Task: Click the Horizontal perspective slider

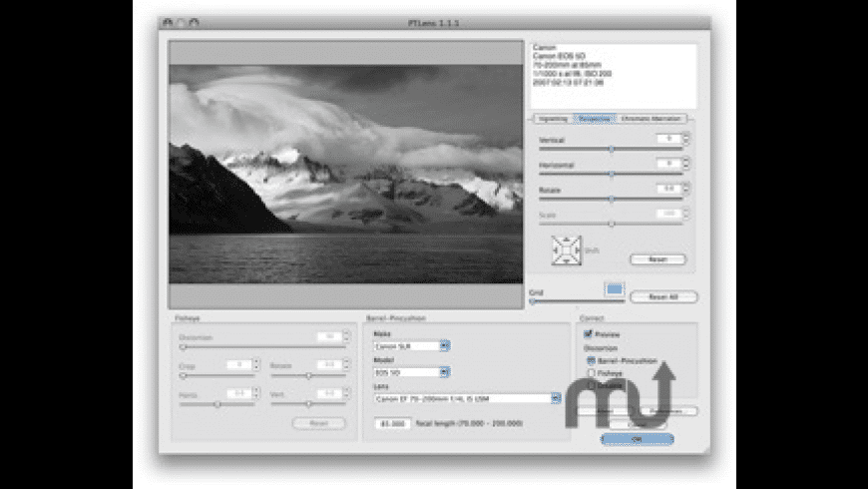Action: click(x=612, y=174)
